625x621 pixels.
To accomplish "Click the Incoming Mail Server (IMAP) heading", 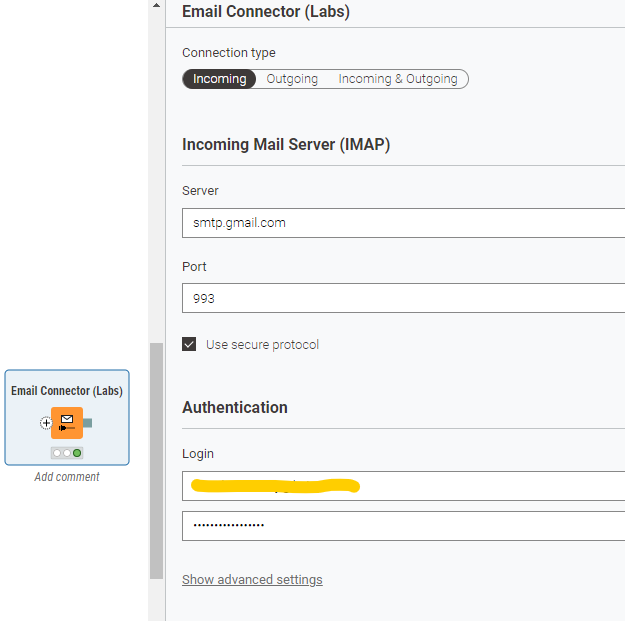I will (286, 145).
